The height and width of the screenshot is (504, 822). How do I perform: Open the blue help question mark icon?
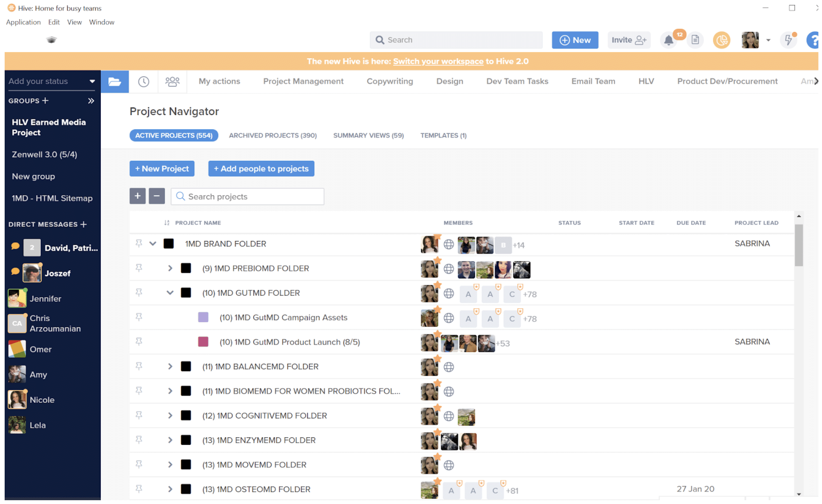pos(813,40)
